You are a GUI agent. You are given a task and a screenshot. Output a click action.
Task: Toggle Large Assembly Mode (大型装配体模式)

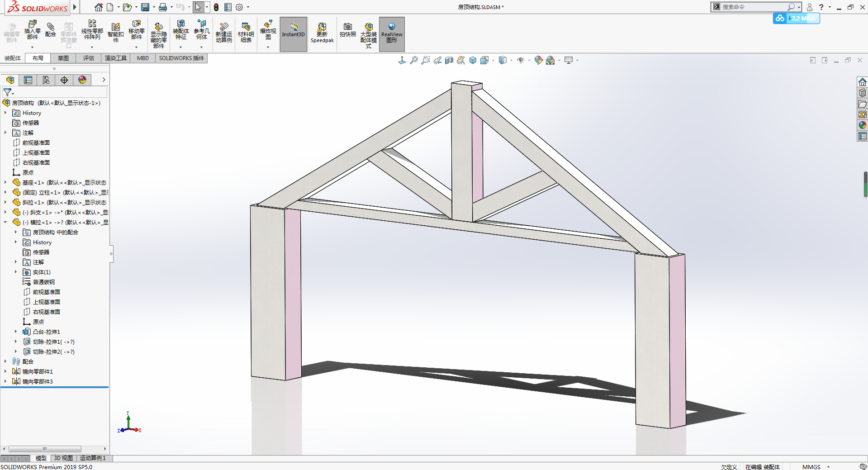pyautogui.click(x=369, y=35)
